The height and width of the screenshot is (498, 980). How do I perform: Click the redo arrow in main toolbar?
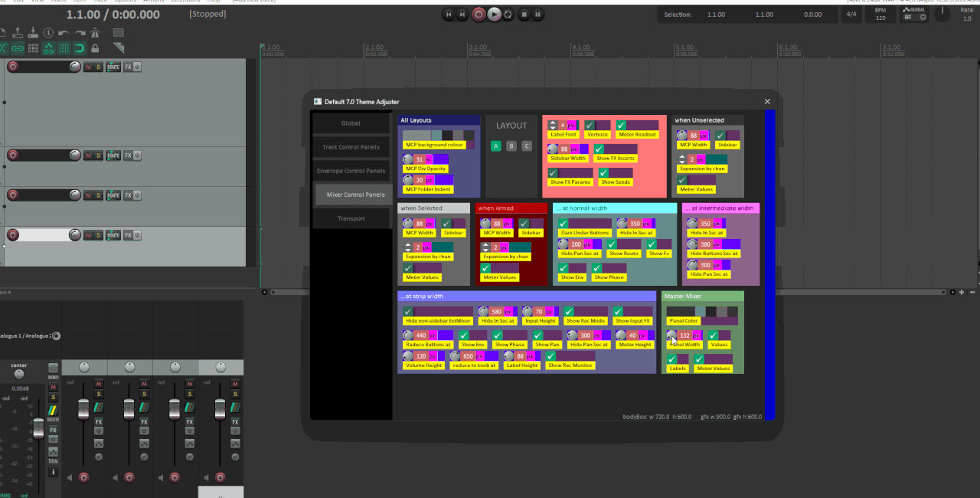[80, 33]
